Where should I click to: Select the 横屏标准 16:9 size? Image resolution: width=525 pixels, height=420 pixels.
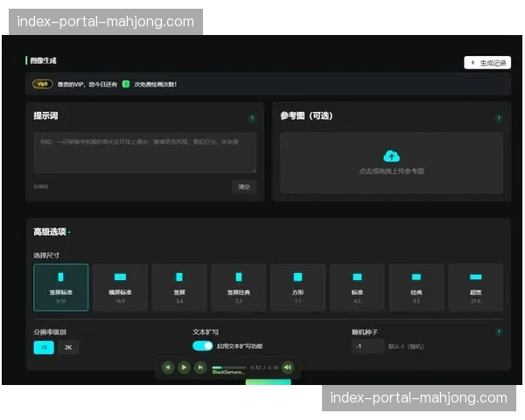[120, 287]
